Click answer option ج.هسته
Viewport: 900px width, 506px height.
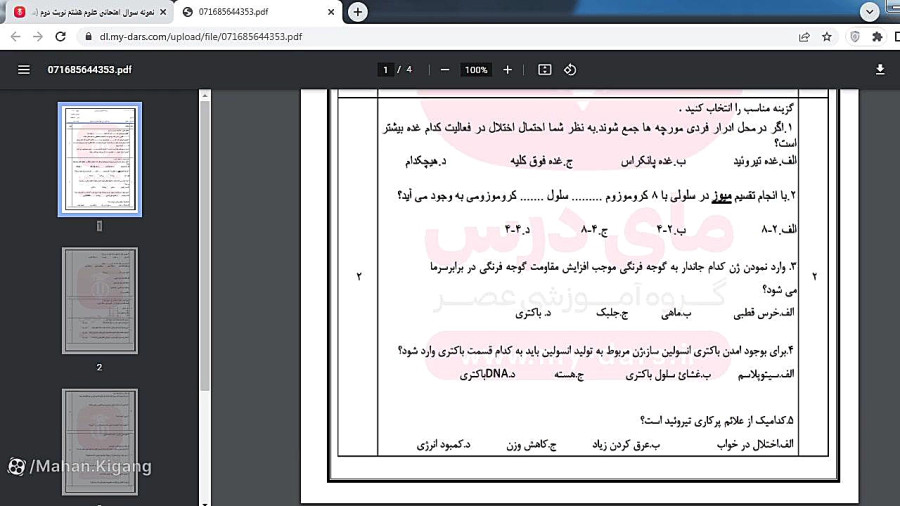(569, 375)
